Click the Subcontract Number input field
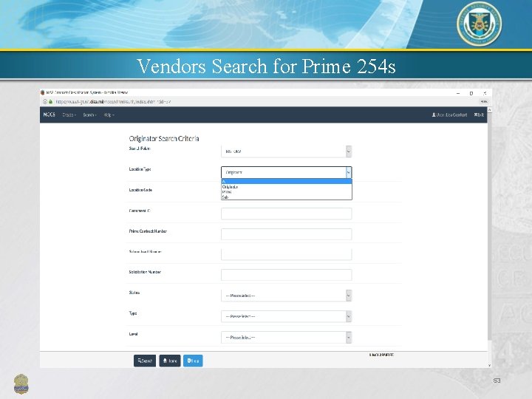Image resolution: width=532 pixels, height=399 pixels. (287, 254)
